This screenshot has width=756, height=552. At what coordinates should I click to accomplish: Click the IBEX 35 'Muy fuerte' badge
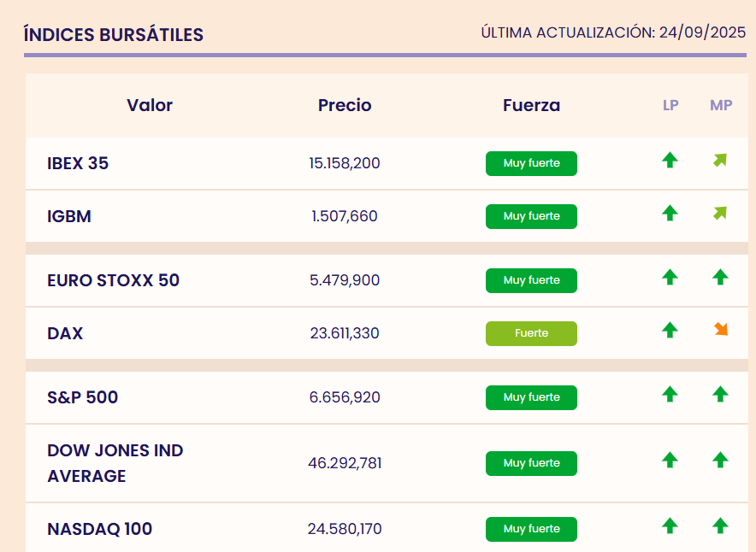[531, 163]
